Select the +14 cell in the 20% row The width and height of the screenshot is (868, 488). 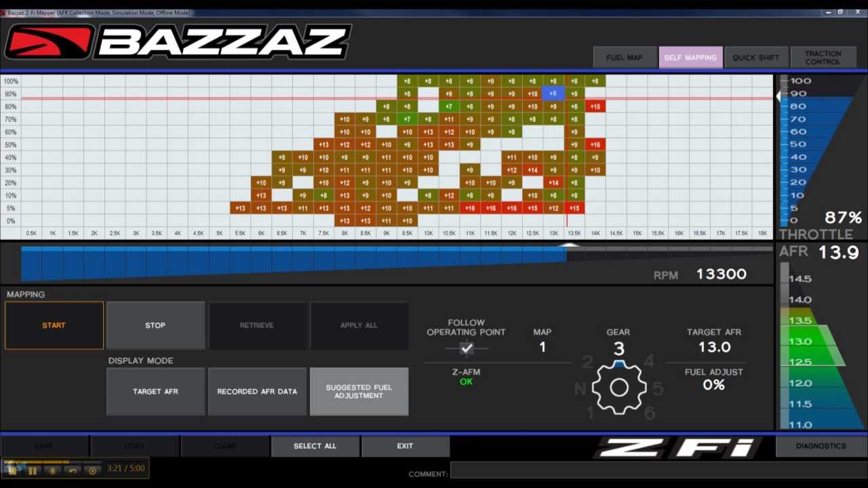tap(553, 182)
